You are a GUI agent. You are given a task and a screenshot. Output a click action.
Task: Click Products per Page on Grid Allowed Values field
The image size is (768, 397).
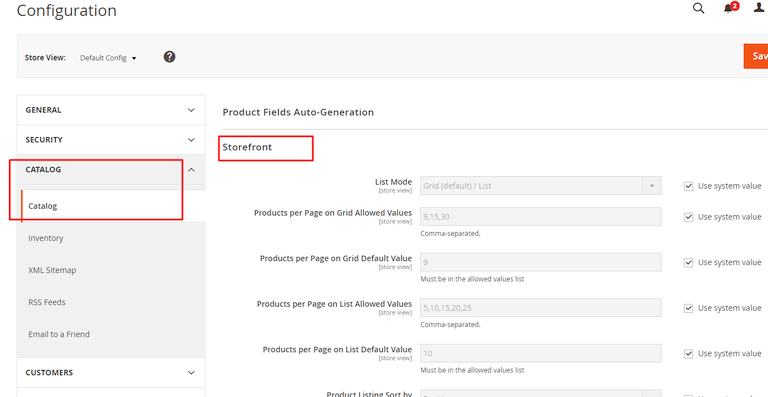pos(541,216)
